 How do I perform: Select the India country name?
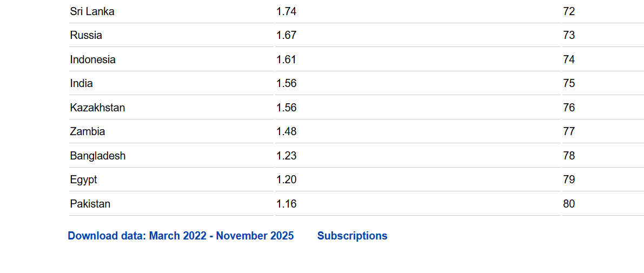point(81,83)
